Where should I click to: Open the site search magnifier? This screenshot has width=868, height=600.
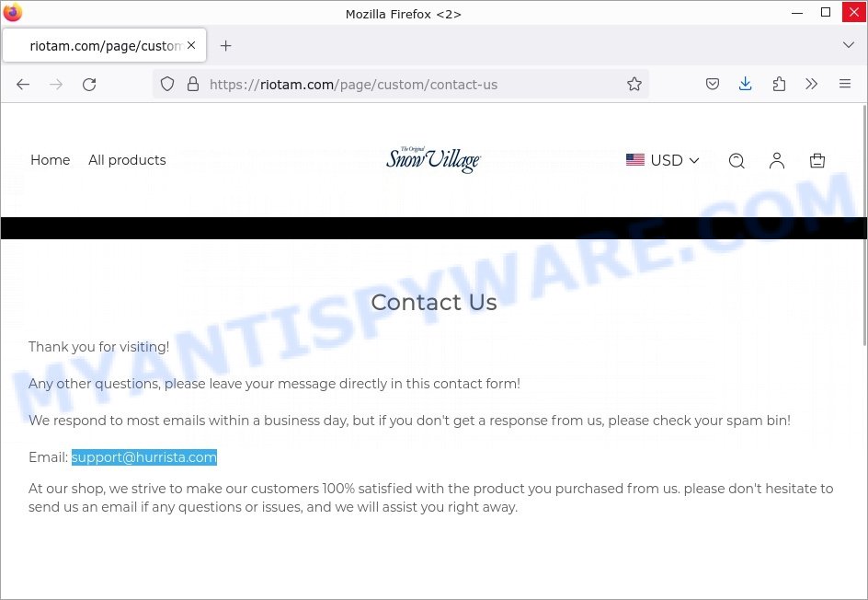click(x=737, y=161)
